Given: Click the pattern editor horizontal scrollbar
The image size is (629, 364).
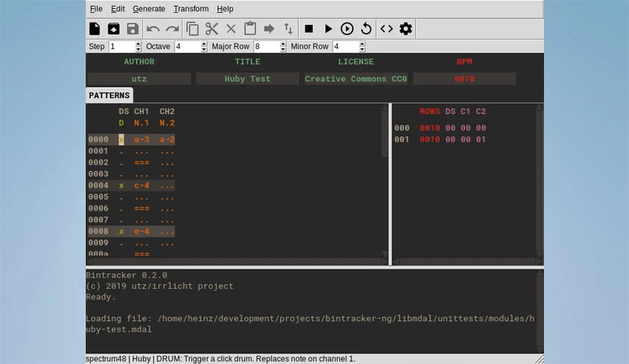Looking at the screenshot, I should click(237, 262).
